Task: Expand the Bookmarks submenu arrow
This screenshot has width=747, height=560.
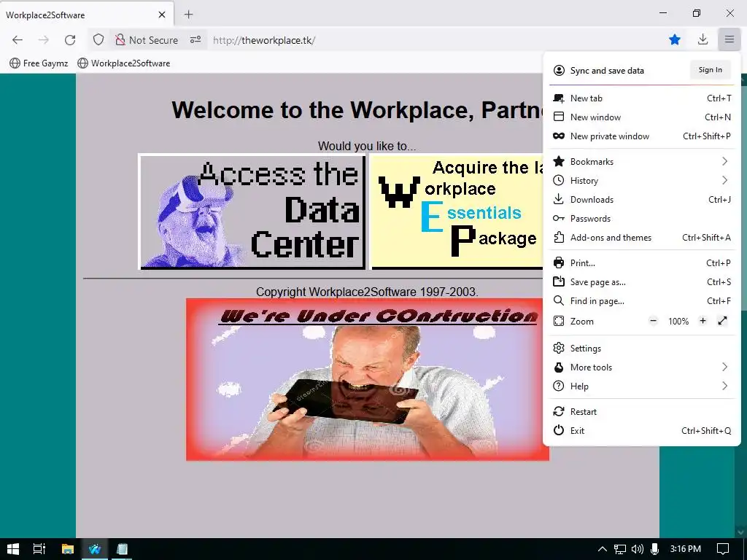Action: click(x=724, y=161)
